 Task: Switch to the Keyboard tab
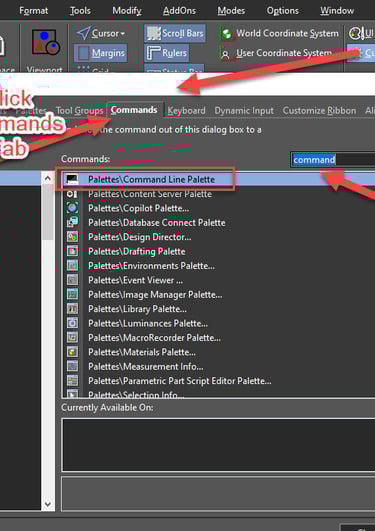186,111
